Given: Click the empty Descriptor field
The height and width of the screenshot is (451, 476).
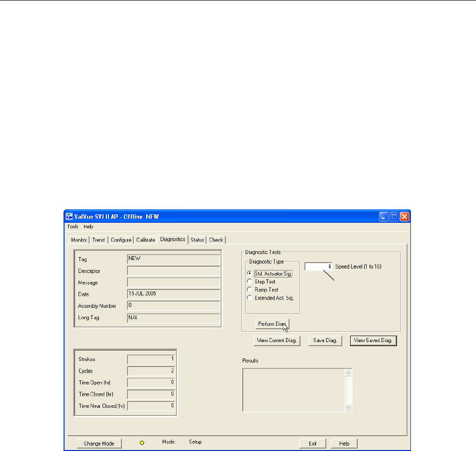Looking at the screenshot, I should 174,271.
